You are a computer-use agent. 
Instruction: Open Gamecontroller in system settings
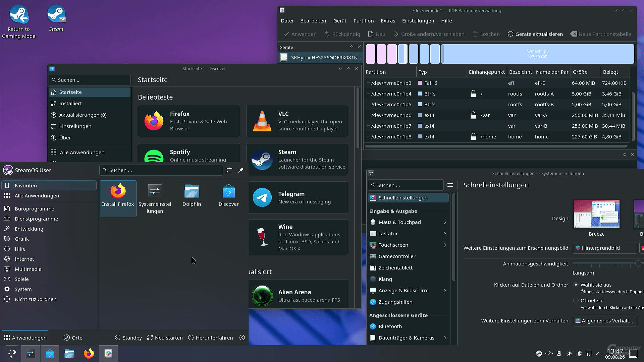coord(409,256)
